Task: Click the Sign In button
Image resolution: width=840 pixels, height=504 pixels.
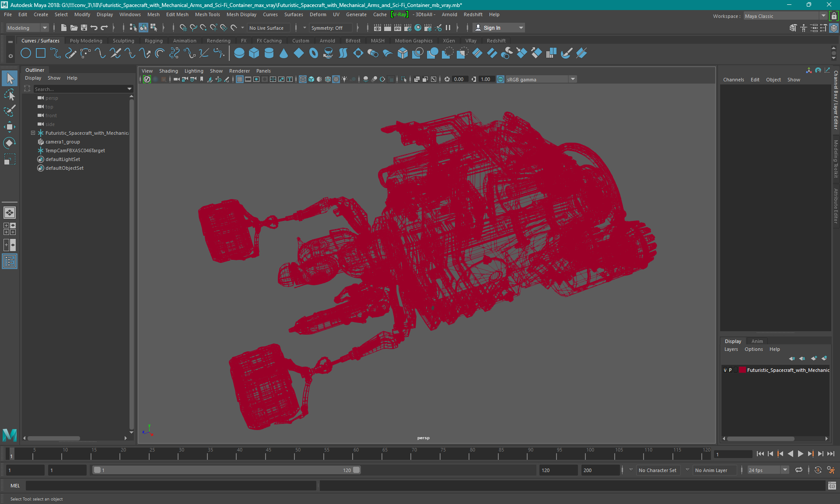Action: pos(492,28)
